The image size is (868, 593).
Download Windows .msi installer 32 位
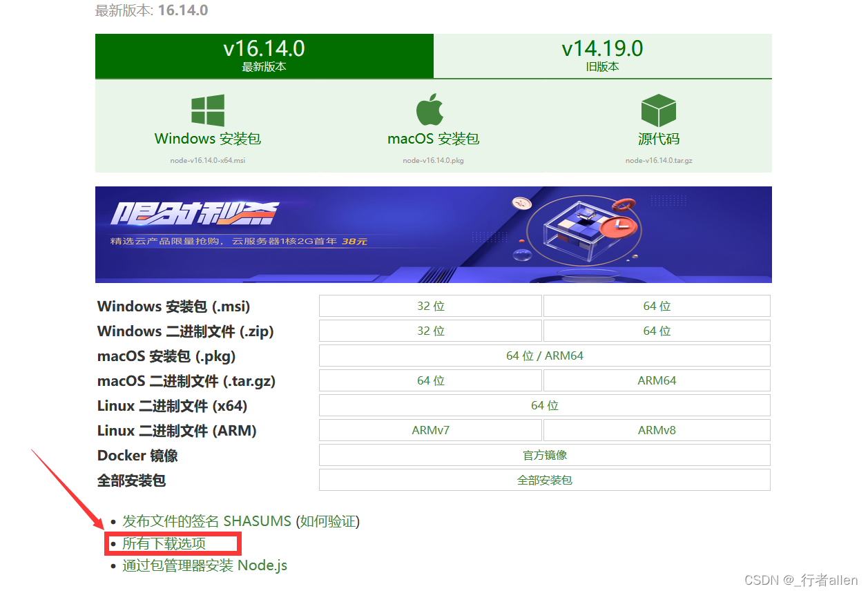431,306
